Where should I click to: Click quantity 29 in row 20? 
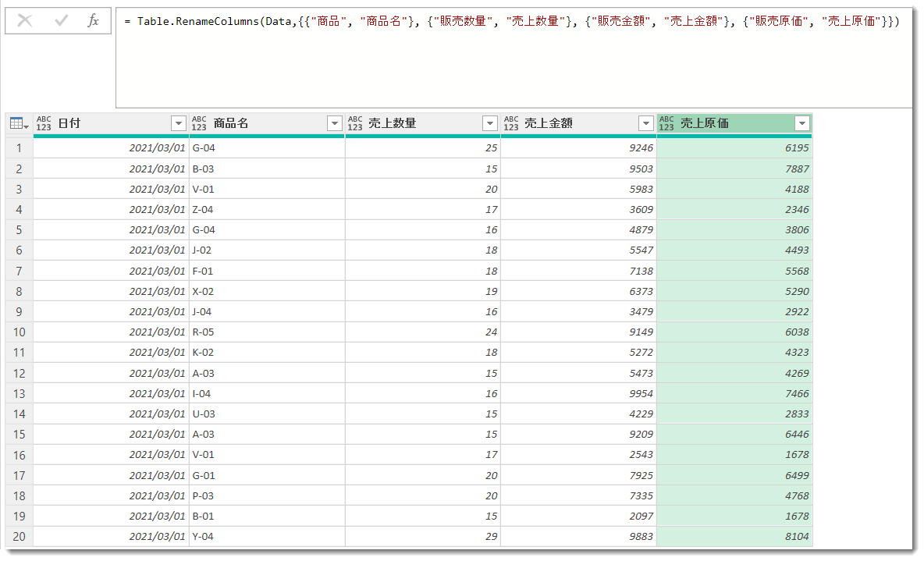pos(422,536)
